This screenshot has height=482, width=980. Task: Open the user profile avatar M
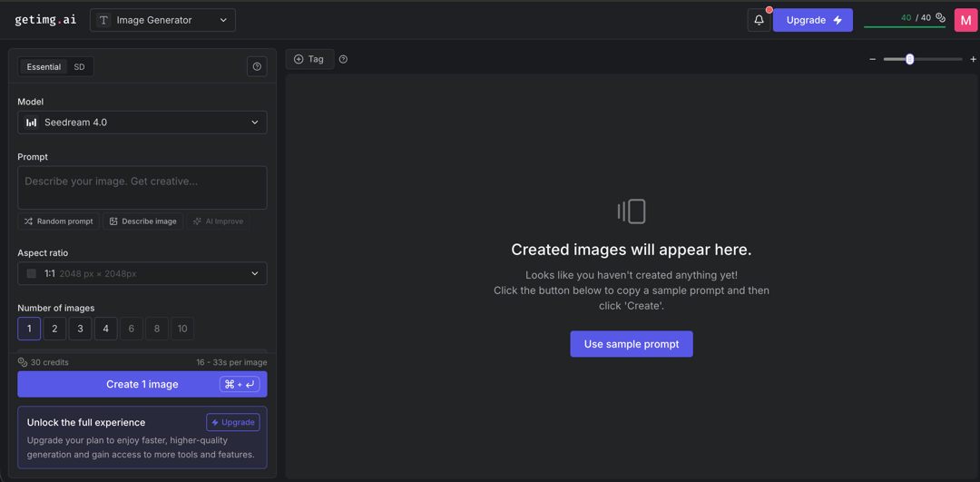pyautogui.click(x=965, y=20)
